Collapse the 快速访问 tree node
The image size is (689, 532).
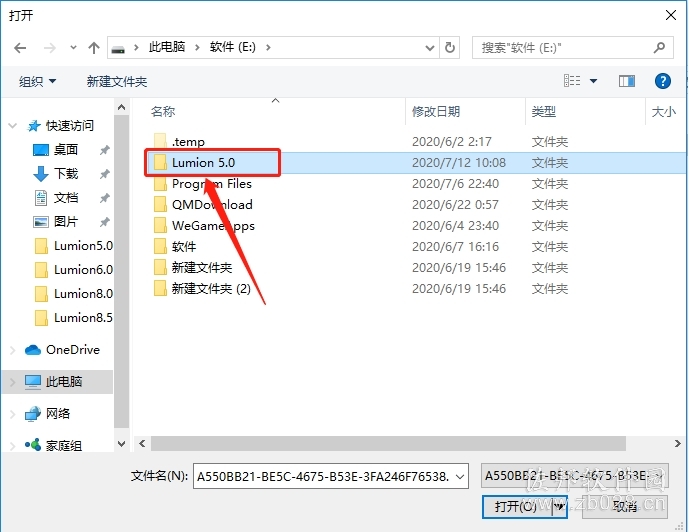[x=13, y=126]
